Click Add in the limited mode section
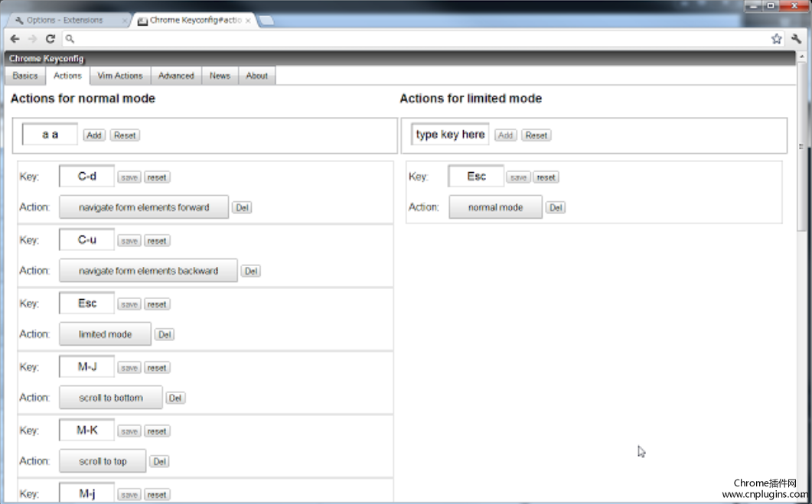812x504 pixels. click(x=505, y=135)
